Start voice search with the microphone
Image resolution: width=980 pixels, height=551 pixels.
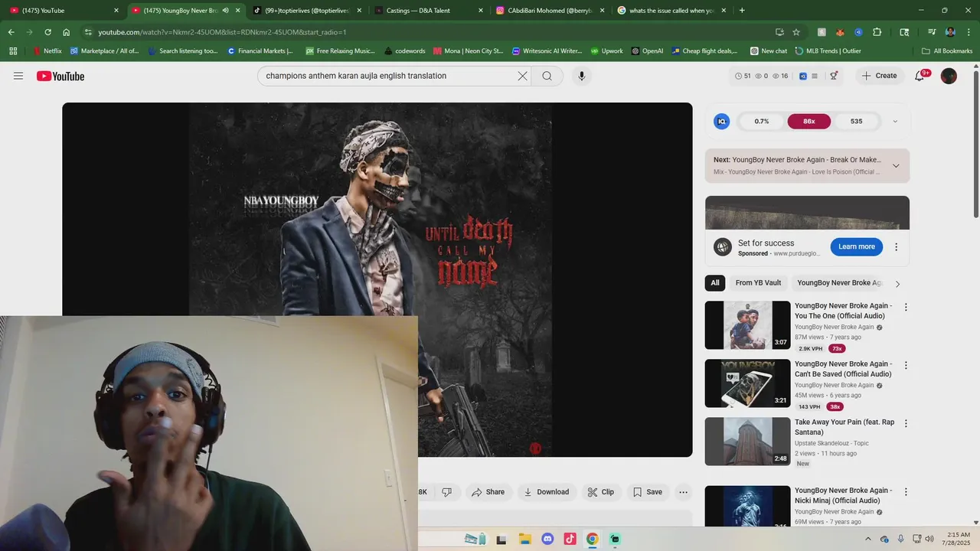coord(582,76)
